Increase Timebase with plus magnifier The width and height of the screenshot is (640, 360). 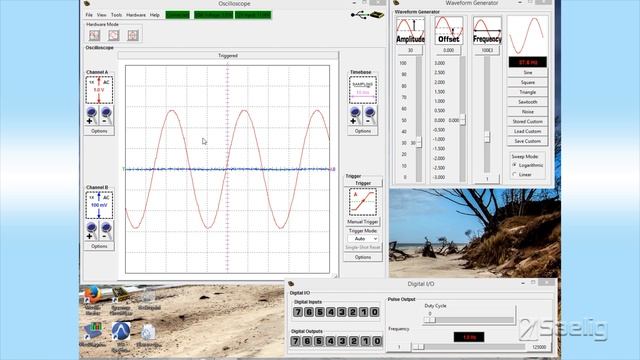(355, 116)
